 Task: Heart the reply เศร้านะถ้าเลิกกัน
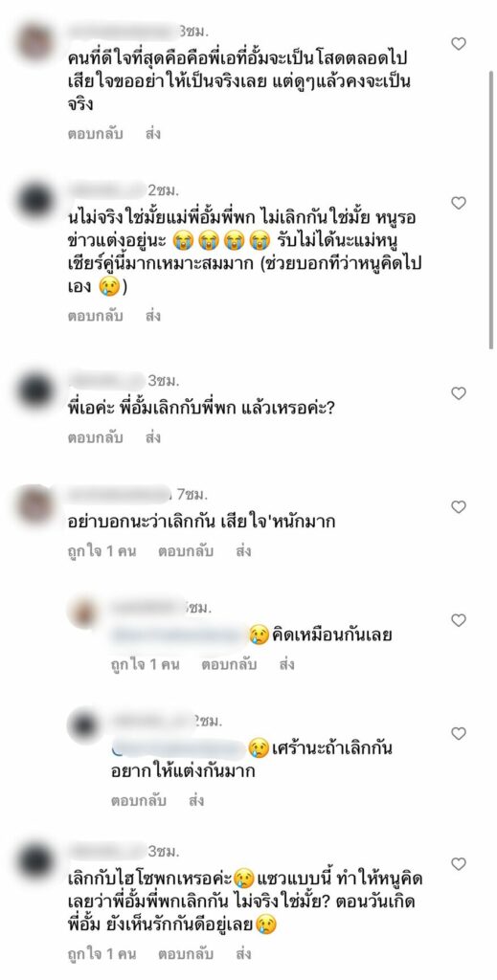click(459, 733)
